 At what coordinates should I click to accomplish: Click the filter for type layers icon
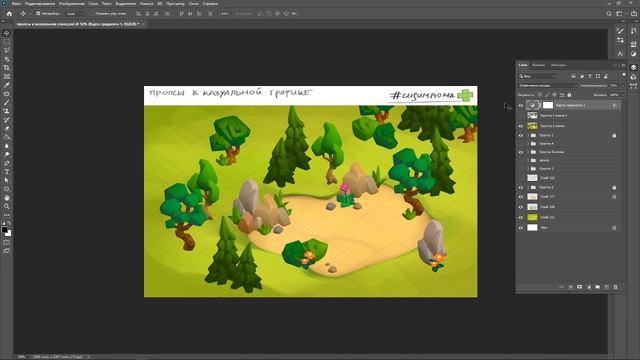[590, 76]
